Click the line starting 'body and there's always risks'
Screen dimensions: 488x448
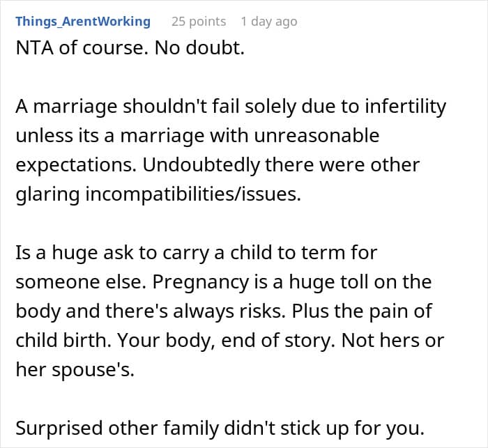(224, 311)
